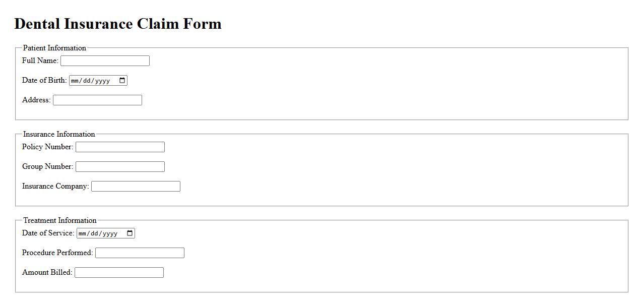Focus the Address input box
The image size is (644, 303).
(x=97, y=100)
